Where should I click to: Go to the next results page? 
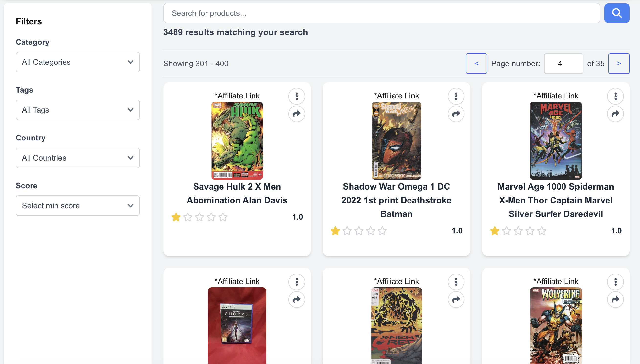tap(619, 64)
